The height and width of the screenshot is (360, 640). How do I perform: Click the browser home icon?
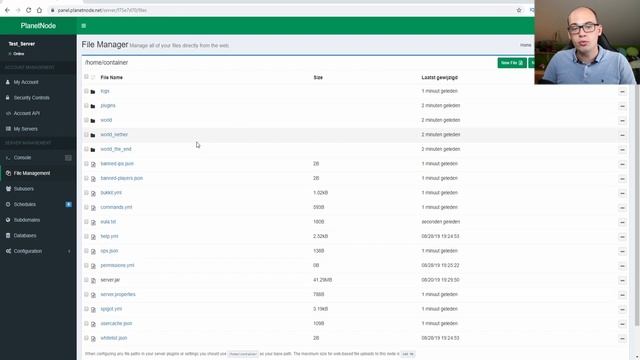coord(39,10)
